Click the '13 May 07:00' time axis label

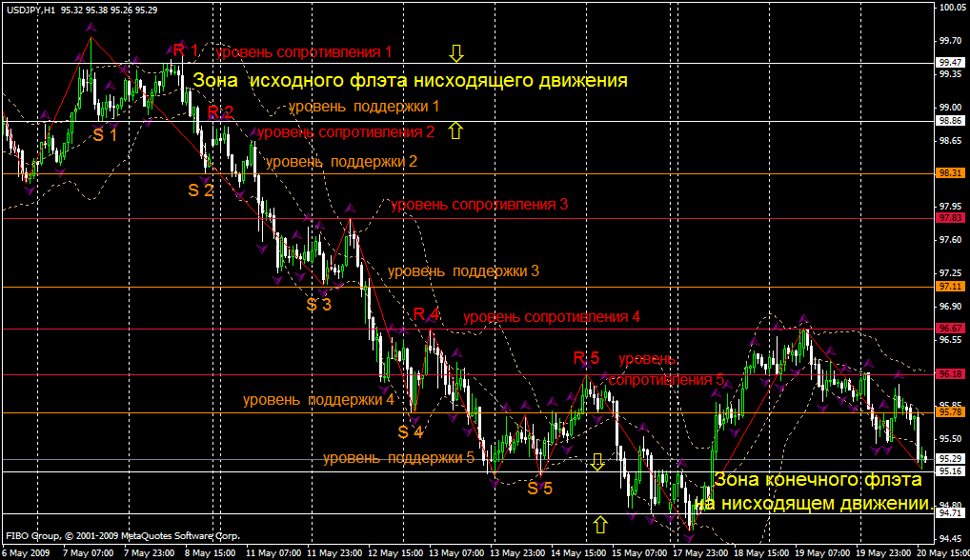[458, 552]
